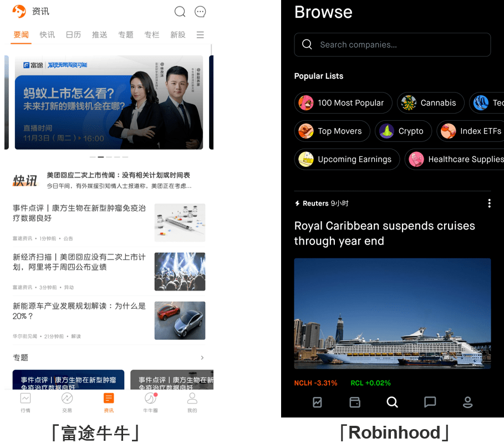Open Robinhood account person icon in bottom bar
Viewport: 504px width, 443px height.
467,402
